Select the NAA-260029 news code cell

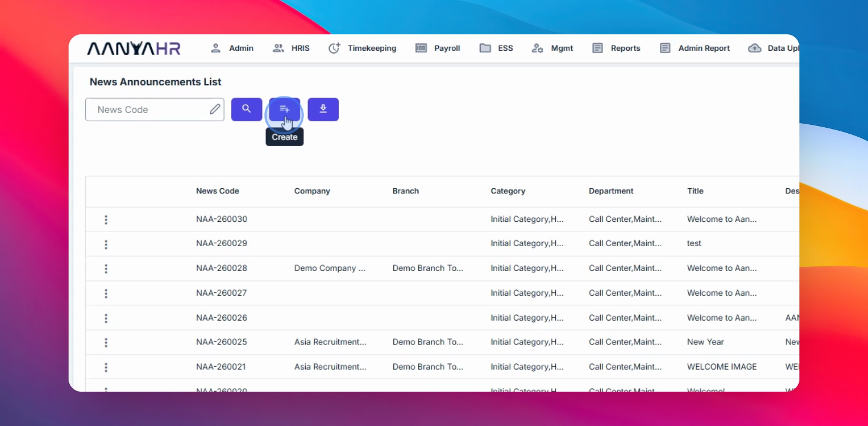click(222, 243)
